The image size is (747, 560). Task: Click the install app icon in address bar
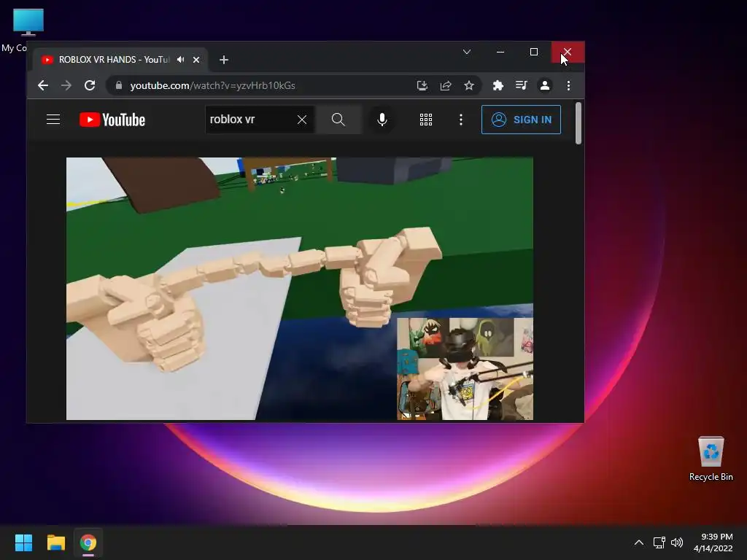(x=422, y=86)
